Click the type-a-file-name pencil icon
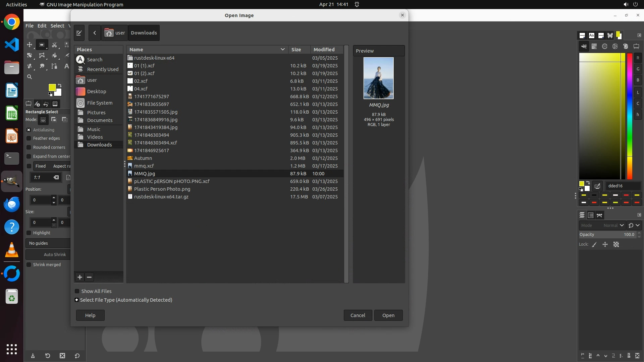The height and width of the screenshot is (362, 644). (x=79, y=33)
